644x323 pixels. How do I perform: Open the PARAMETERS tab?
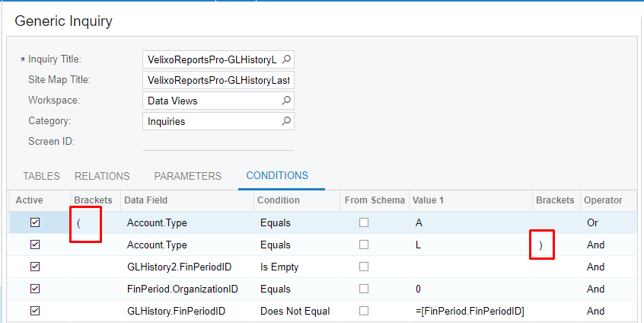point(188,176)
